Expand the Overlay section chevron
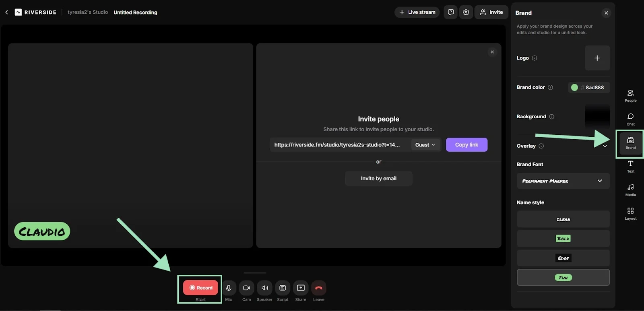This screenshot has width=644, height=311. click(x=605, y=146)
